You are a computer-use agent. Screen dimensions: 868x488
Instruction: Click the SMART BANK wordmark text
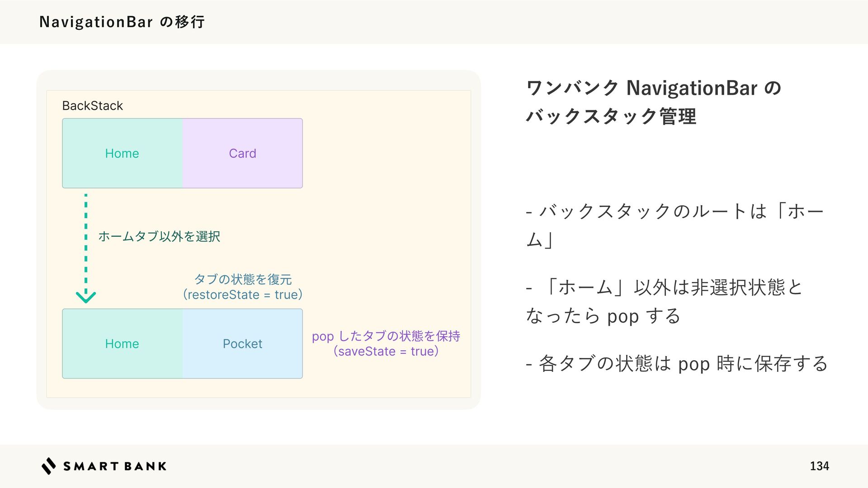(115, 466)
